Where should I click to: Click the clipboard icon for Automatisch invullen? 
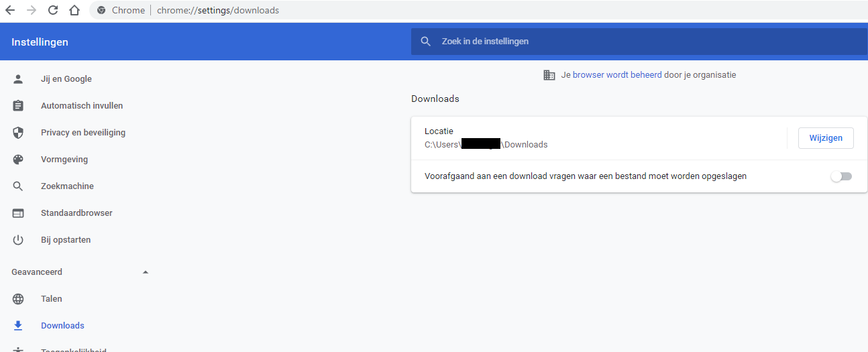[x=18, y=106]
